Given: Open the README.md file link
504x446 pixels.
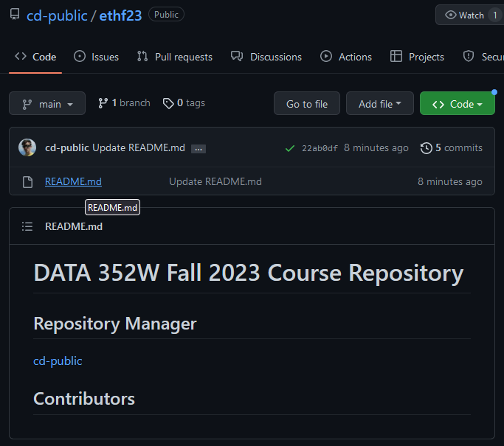Looking at the screenshot, I should [x=73, y=181].
